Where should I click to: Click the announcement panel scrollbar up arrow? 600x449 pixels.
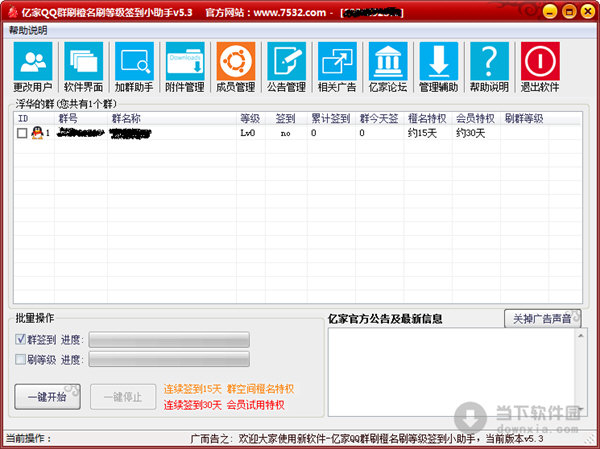[x=581, y=336]
